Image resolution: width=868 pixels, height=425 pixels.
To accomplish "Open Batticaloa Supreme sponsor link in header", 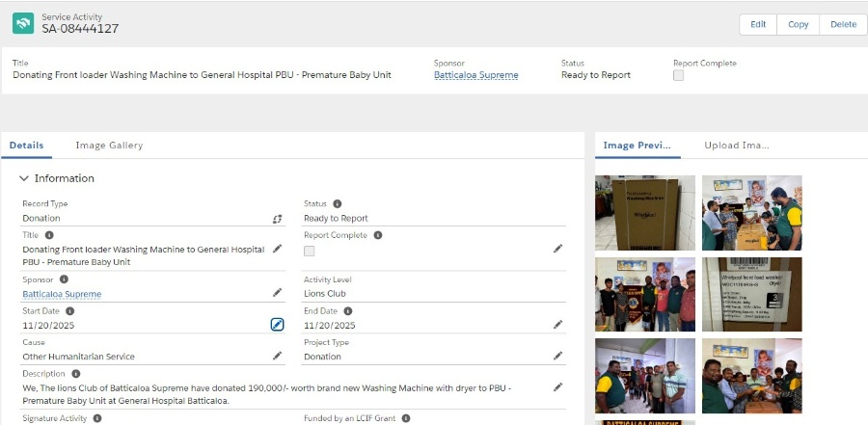I will pyautogui.click(x=475, y=75).
